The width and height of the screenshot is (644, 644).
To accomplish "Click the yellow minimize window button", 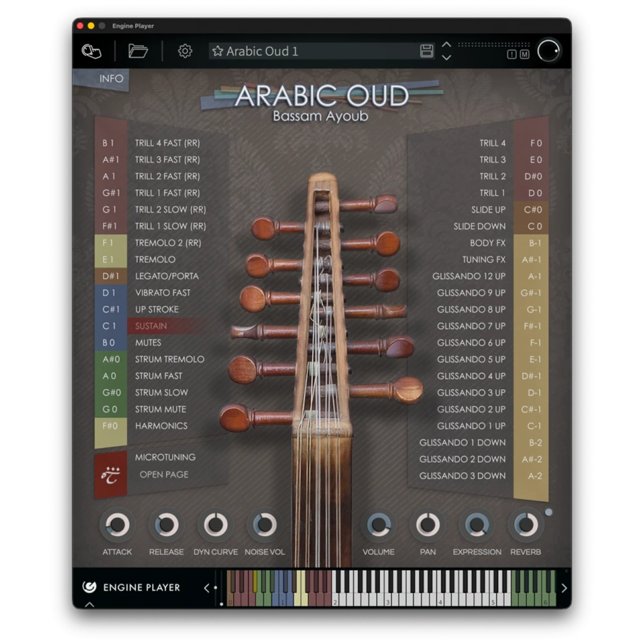I will click(91, 26).
